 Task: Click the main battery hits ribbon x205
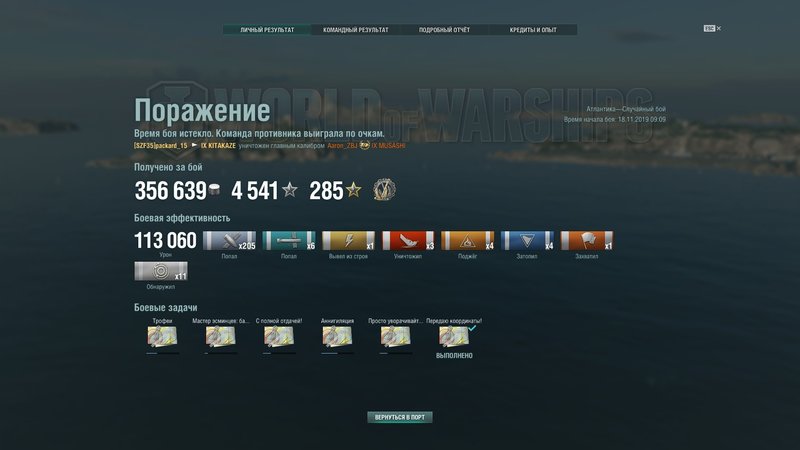click(x=229, y=240)
